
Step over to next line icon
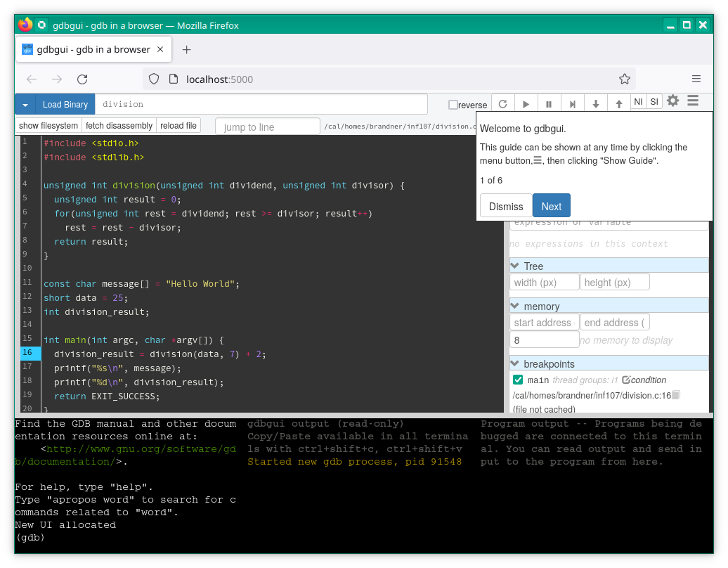tap(573, 104)
